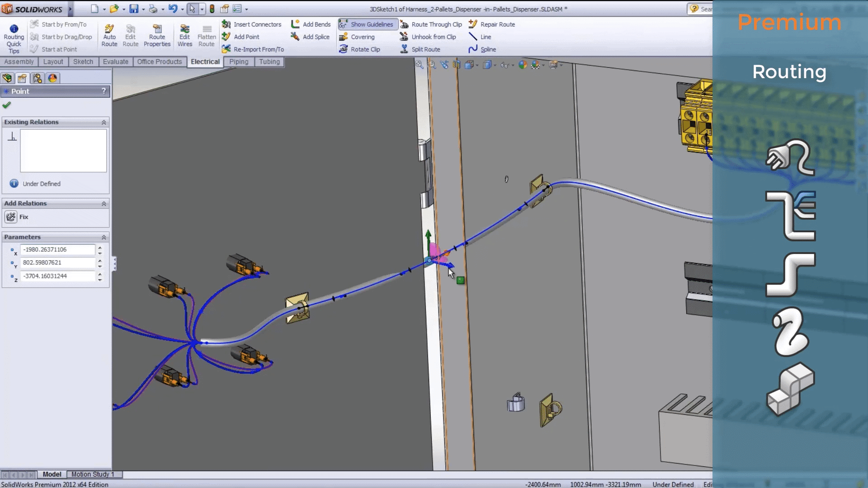Click the Auto Route tool

coord(109,36)
